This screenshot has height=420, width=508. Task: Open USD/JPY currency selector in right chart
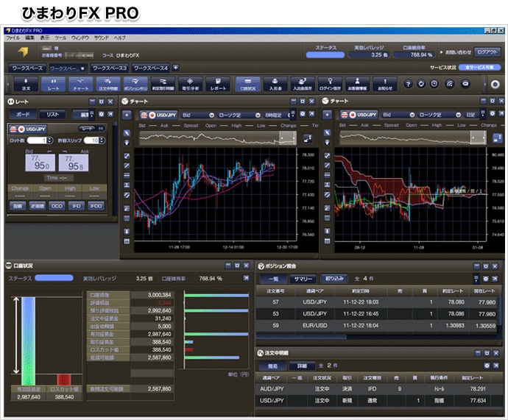[x=359, y=115]
